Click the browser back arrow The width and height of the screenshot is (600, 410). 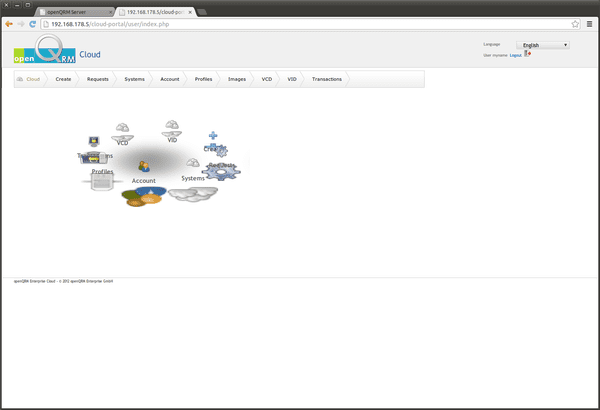point(9,24)
